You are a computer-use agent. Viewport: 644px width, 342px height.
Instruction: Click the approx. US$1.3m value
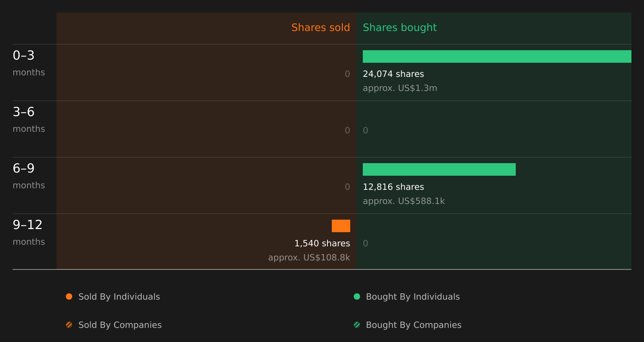point(400,88)
